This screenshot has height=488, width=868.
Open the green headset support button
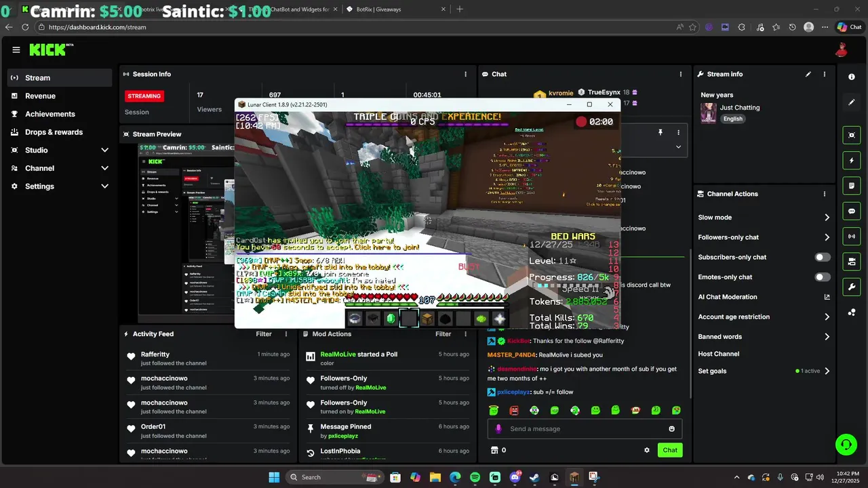846,445
